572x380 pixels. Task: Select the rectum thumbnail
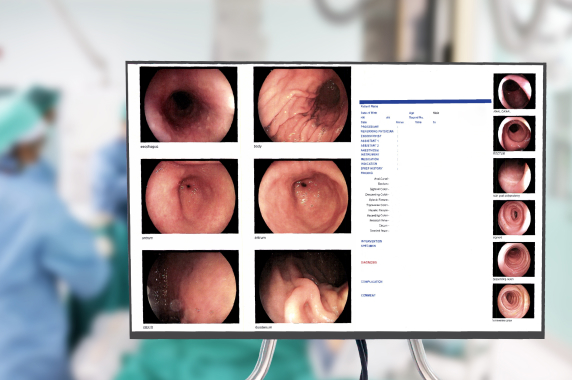pyautogui.click(x=514, y=133)
